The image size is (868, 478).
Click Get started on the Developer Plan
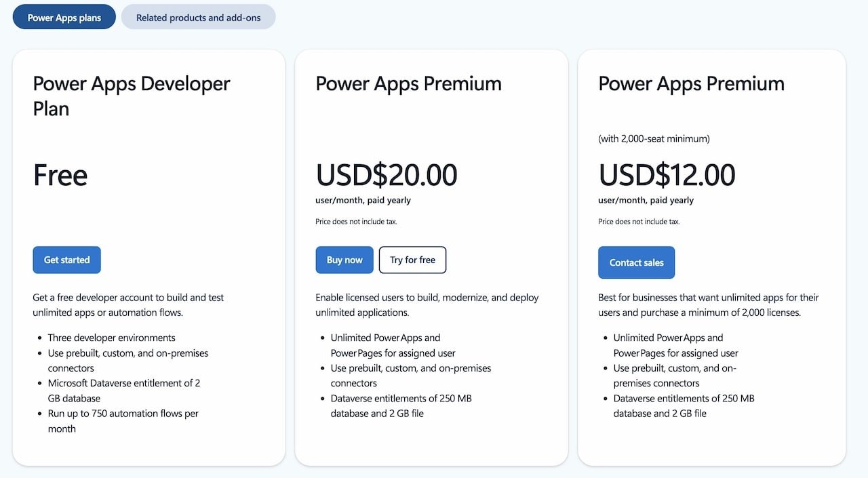(x=66, y=260)
